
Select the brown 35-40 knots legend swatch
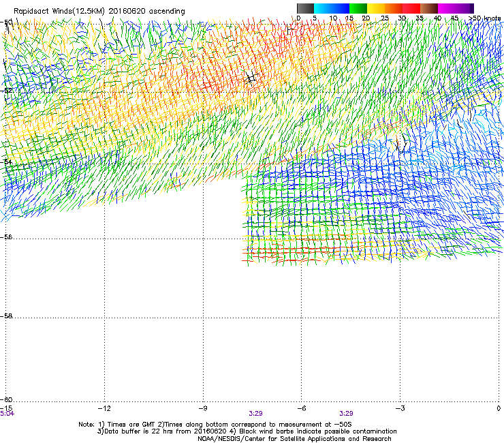pos(429,8)
